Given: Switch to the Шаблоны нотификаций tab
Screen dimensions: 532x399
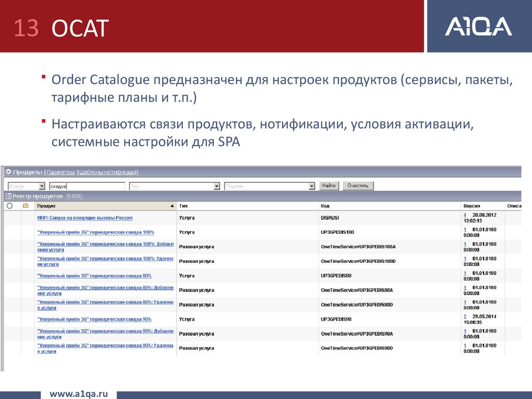Looking at the screenshot, I should coord(109,172).
